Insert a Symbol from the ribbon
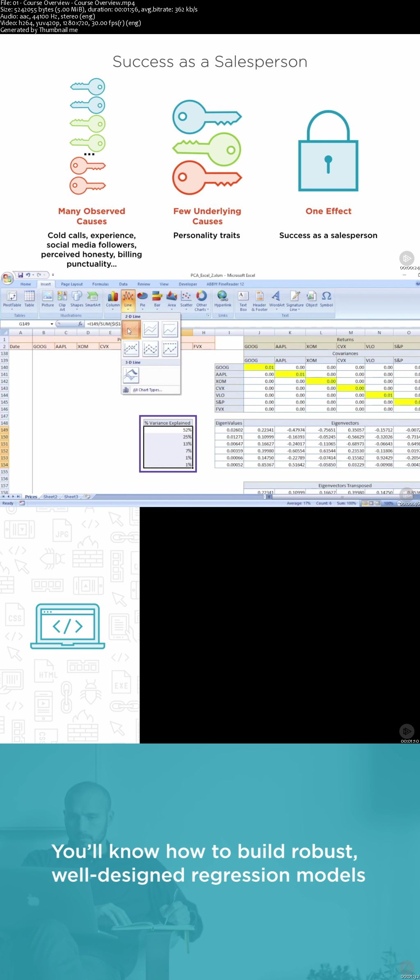The height and width of the screenshot is (980, 420). click(326, 299)
